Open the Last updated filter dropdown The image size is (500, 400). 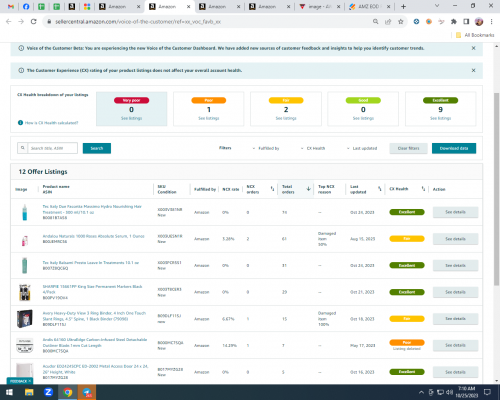[x=362, y=148]
